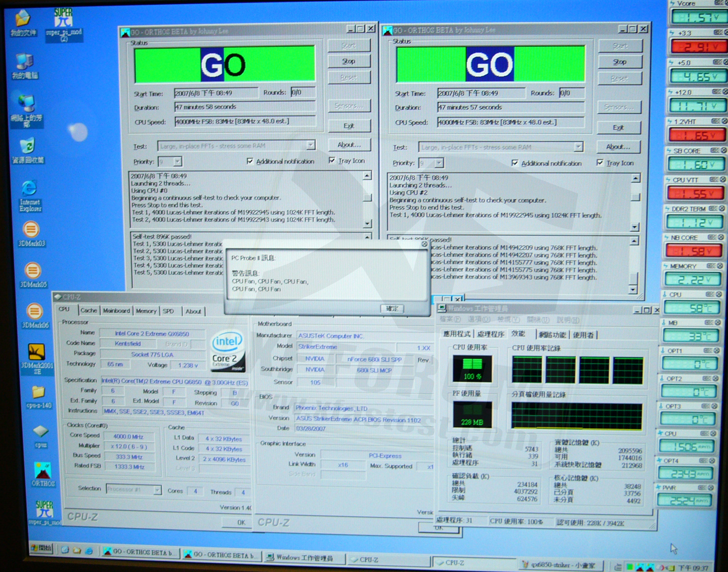The height and width of the screenshot is (572, 728).
Task: Expand Test dropdown in right ORTHOS window
Action: [x=578, y=147]
